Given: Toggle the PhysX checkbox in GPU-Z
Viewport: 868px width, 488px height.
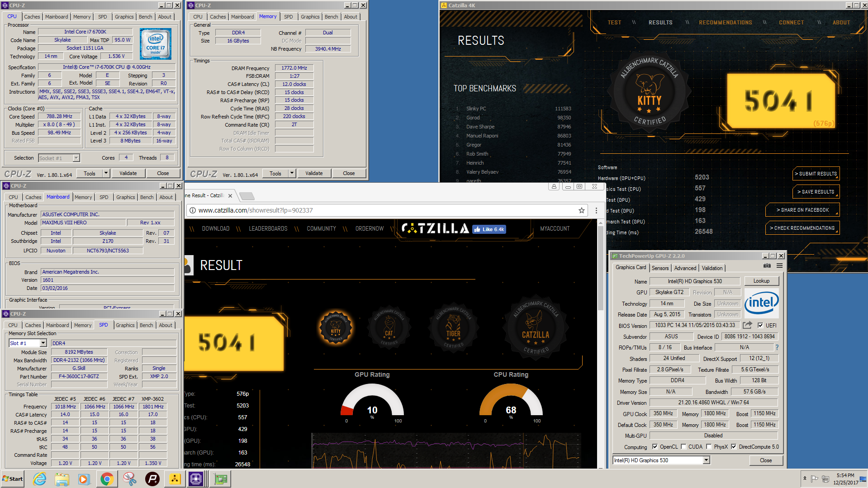Looking at the screenshot, I should tap(709, 447).
